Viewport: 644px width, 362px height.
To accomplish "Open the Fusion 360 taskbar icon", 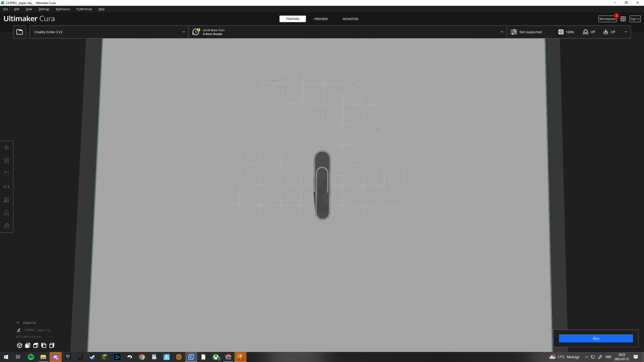I will click(x=240, y=357).
